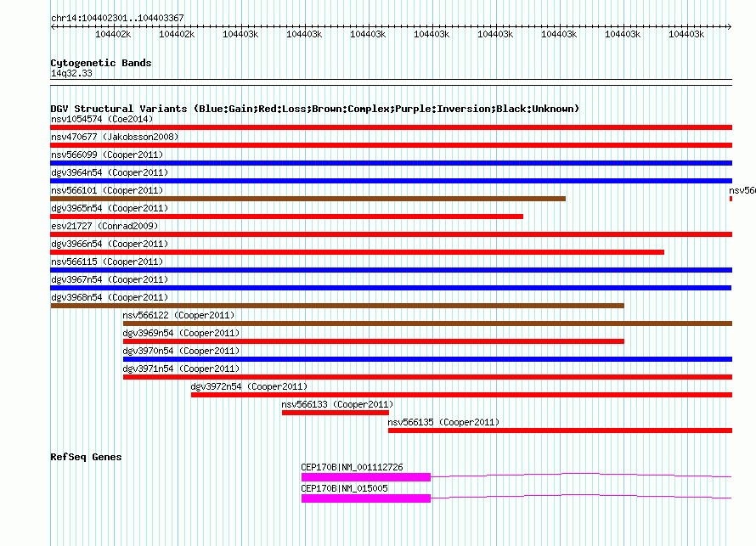Select the dgv3965n54 (Cooper2011) label
This screenshot has height=546, width=756.
pyautogui.click(x=110, y=208)
